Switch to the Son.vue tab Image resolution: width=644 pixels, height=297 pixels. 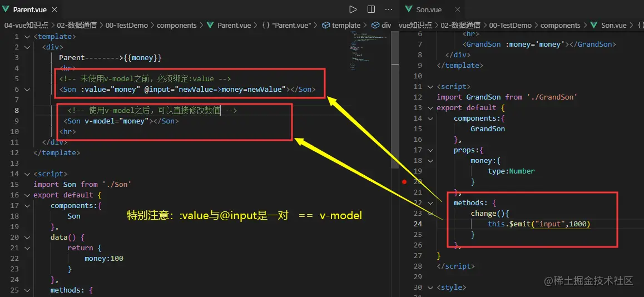(429, 10)
